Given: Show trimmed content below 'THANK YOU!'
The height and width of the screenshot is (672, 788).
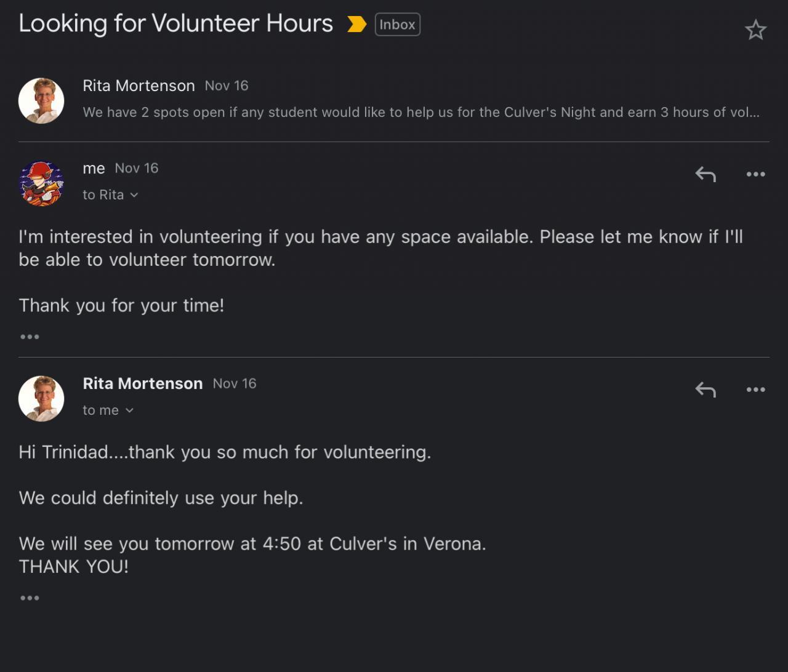Looking at the screenshot, I should [x=30, y=598].
